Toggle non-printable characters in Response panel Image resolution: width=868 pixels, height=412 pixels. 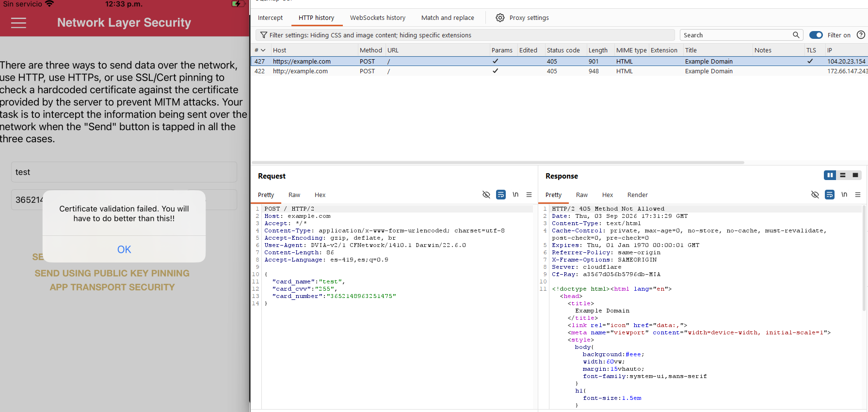(815, 195)
